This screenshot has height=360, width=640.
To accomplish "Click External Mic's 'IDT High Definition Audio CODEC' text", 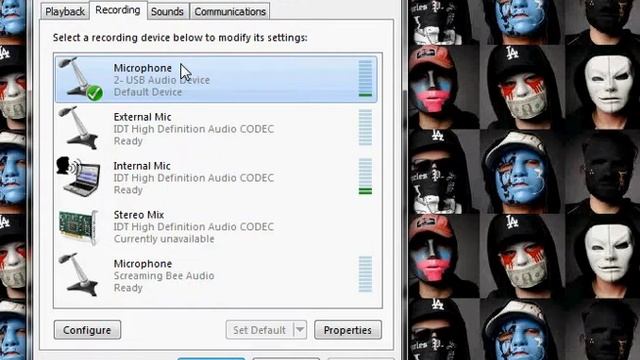I will click(x=194, y=129).
